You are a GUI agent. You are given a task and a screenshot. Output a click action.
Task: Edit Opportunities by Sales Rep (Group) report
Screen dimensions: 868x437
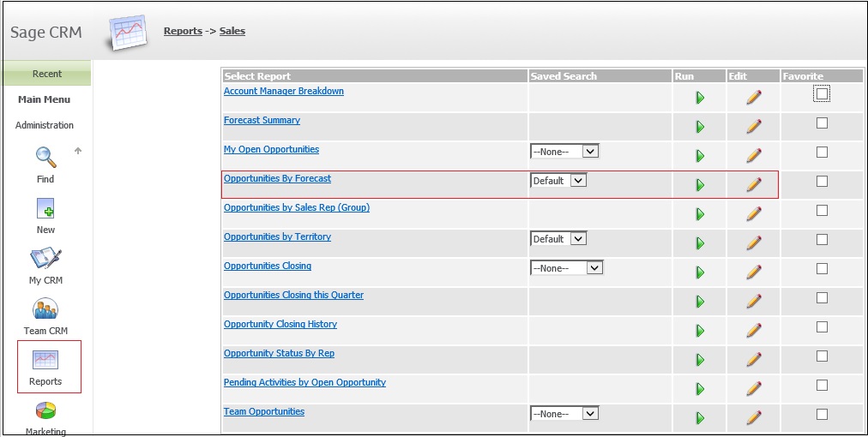point(753,213)
